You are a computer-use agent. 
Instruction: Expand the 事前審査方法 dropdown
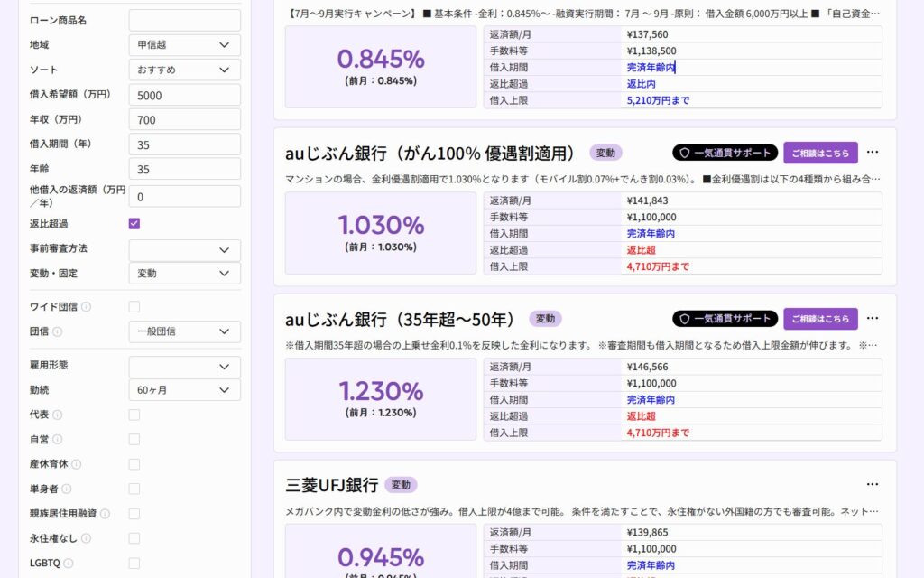click(x=184, y=250)
